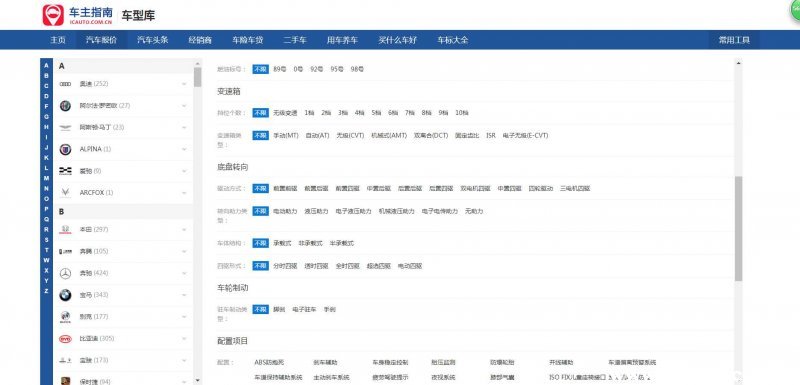Viewport: 800px width, 385px height.
Task: Open the 主页 nav item
Action: tap(58, 40)
